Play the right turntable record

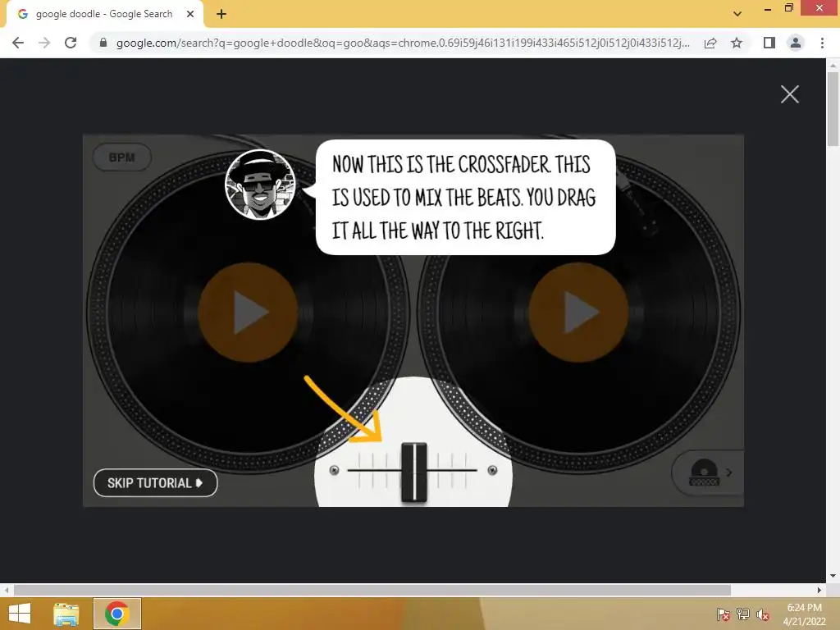(578, 312)
